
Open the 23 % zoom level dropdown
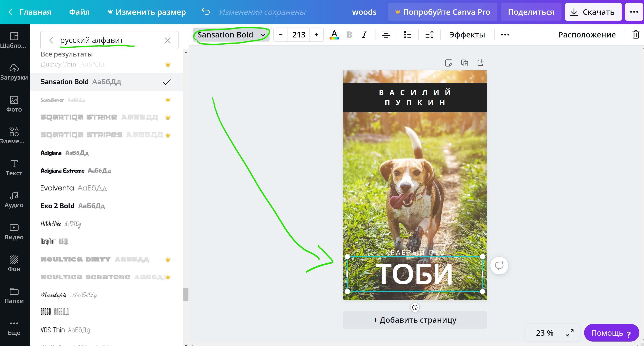[545, 333]
